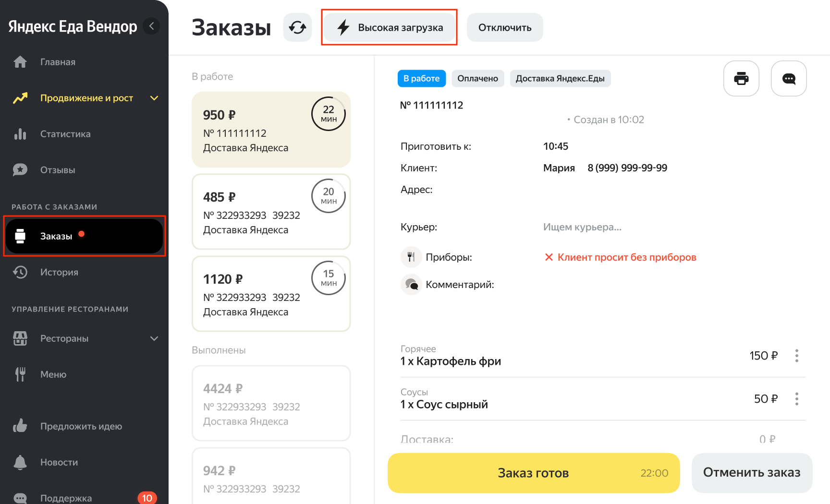The height and width of the screenshot is (504, 830).
Task: Open the История clock icon
Action: [20, 272]
